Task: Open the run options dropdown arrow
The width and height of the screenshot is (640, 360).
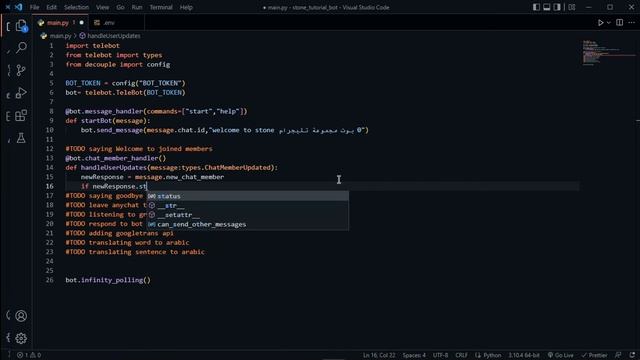Action: click(x=609, y=23)
